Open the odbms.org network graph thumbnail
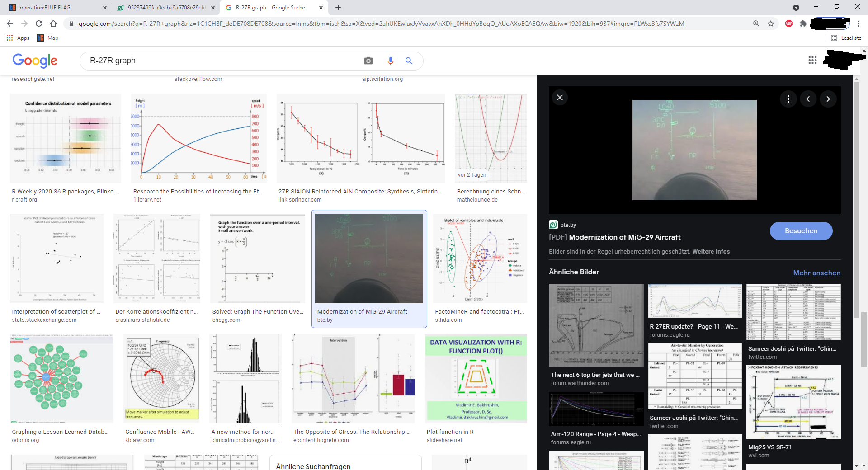 pyautogui.click(x=61, y=379)
